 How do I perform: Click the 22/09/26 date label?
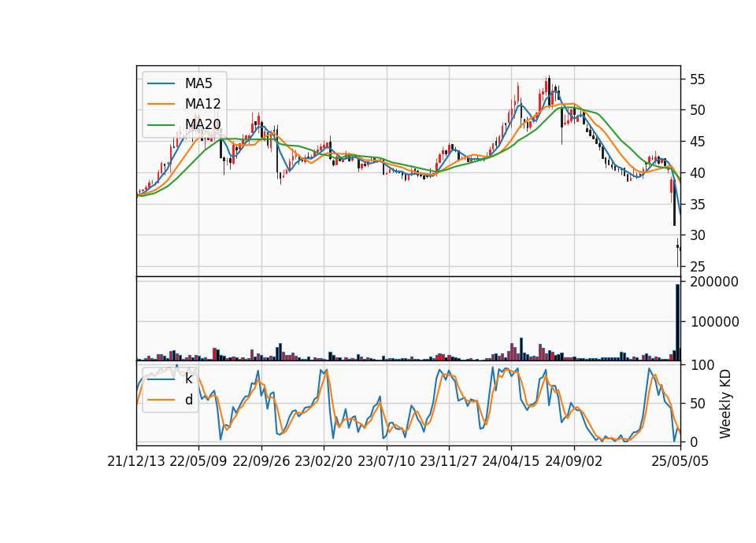(x=261, y=461)
